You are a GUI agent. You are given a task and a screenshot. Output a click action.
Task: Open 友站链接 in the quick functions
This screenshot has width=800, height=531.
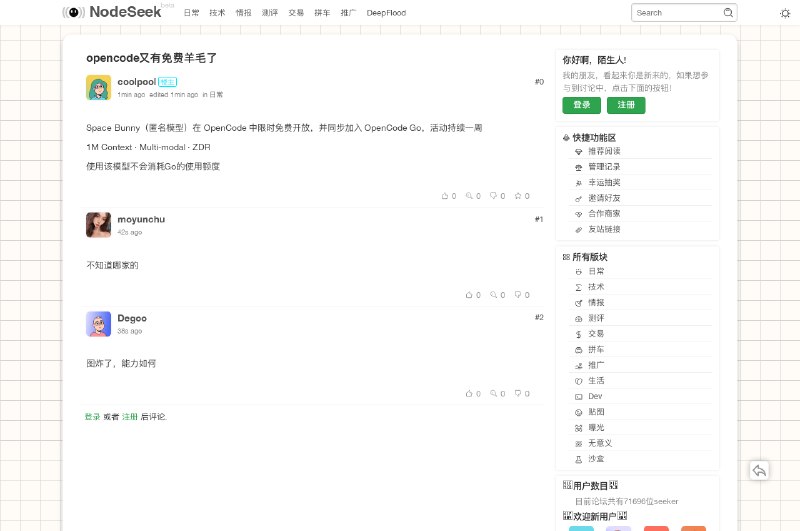tap(604, 229)
